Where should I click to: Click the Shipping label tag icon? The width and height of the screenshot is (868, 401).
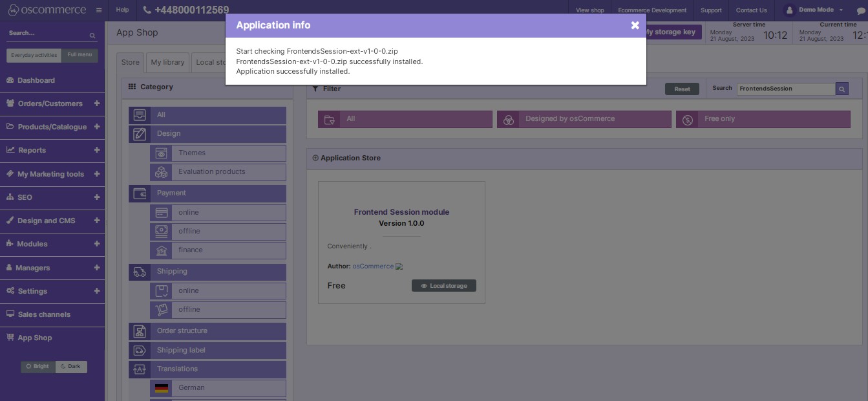coord(140,351)
